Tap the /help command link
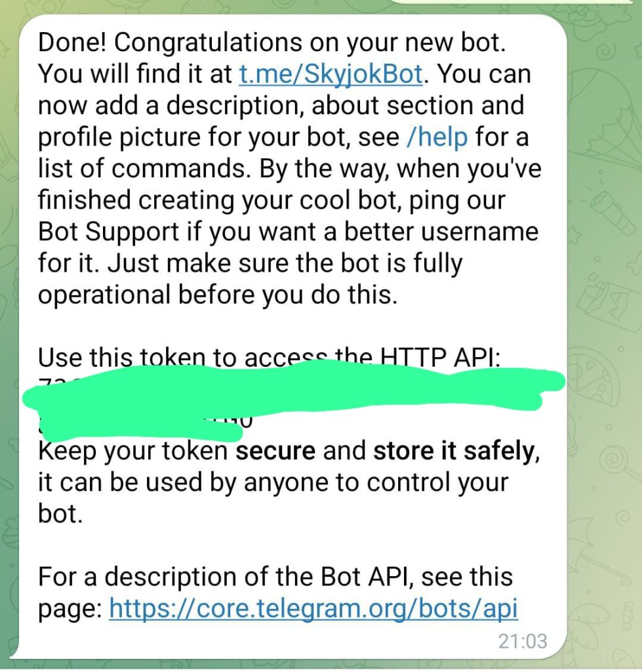The width and height of the screenshot is (642, 672). pyautogui.click(x=437, y=137)
